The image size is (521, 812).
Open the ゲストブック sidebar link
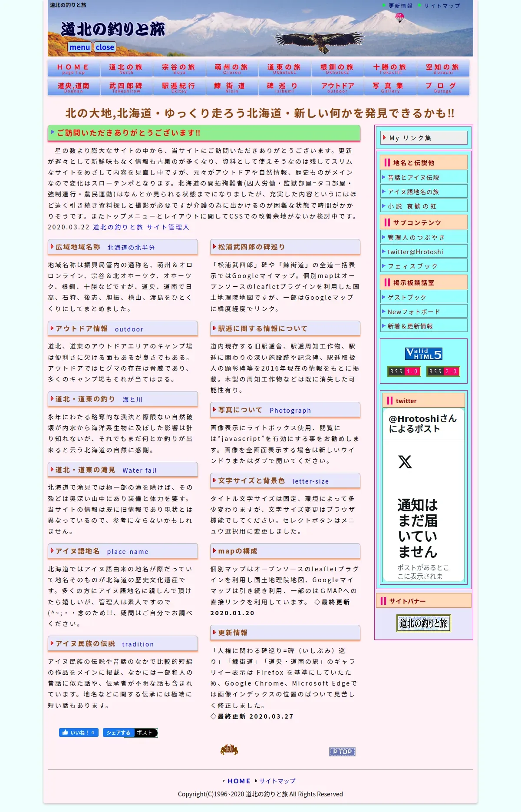[x=424, y=297]
